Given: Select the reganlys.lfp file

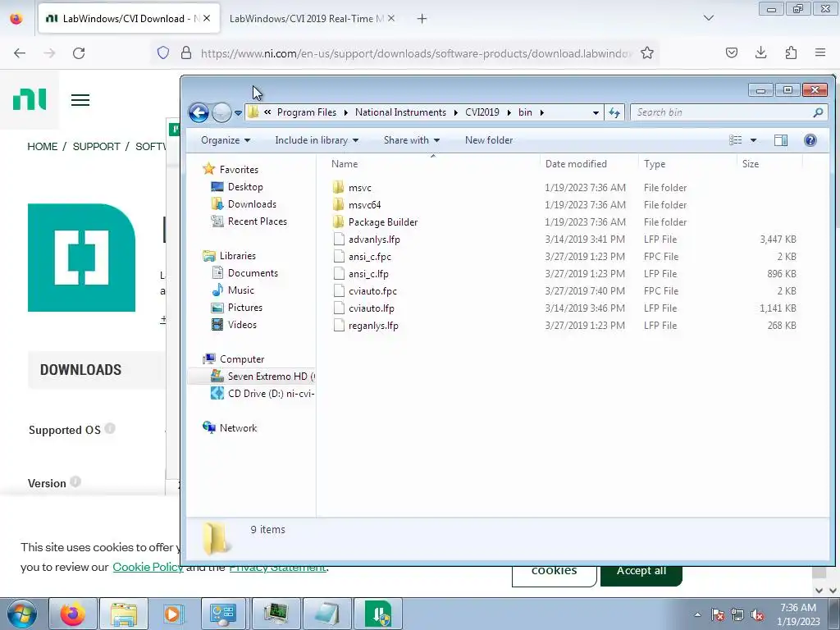Looking at the screenshot, I should pos(373,325).
